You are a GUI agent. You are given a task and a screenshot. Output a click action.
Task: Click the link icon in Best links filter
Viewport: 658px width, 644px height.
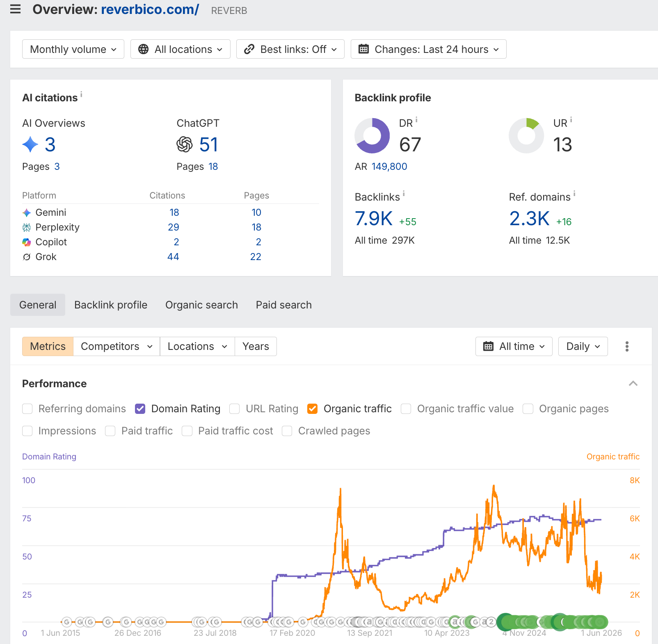coord(249,49)
